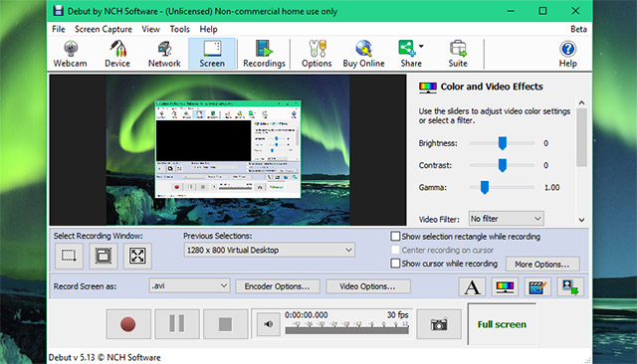
Task: Open the Recordings list
Action: 264,54
